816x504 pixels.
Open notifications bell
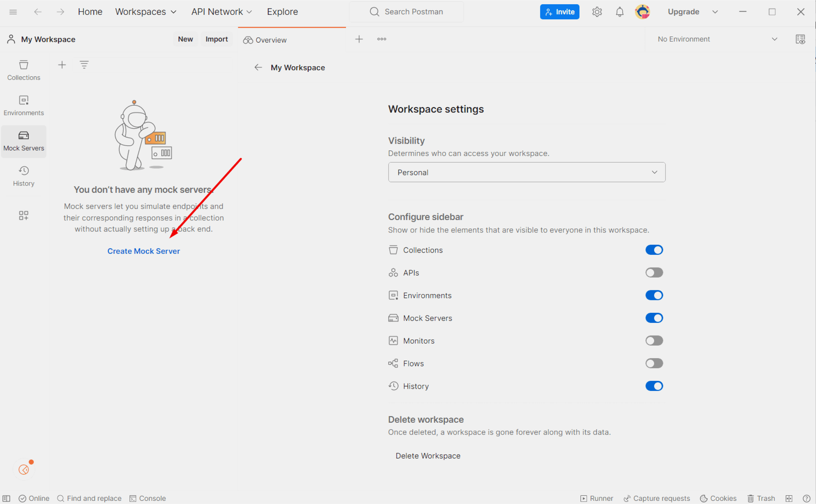coord(620,12)
